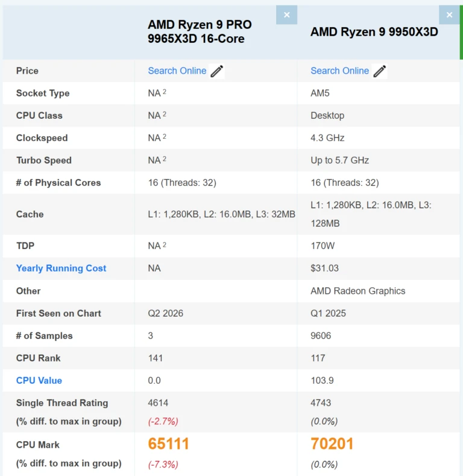Click the AMD Ryzen 9 PRO 9965X3D 16-Core heading

coord(200,31)
